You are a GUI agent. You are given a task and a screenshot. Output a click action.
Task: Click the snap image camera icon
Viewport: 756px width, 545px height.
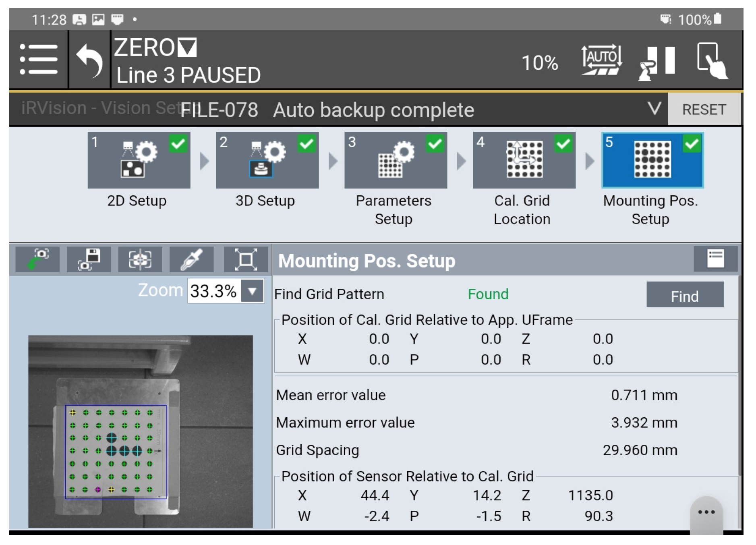click(37, 259)
